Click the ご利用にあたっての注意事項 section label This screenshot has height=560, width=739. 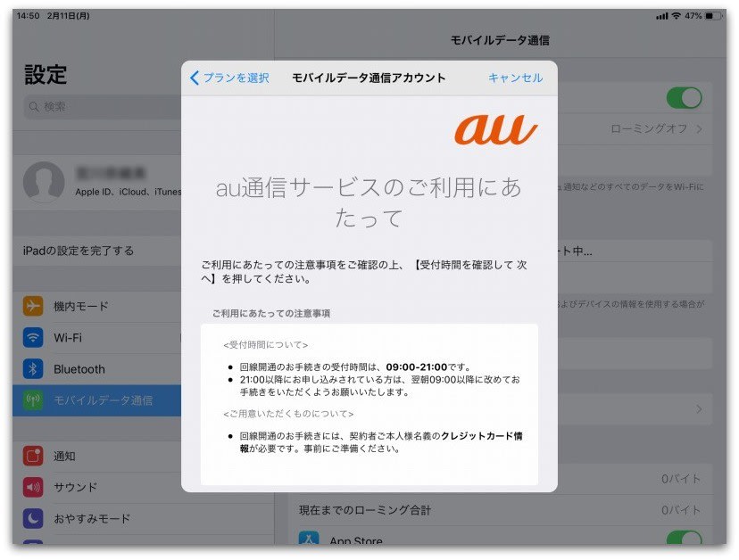tap(271, 313)
